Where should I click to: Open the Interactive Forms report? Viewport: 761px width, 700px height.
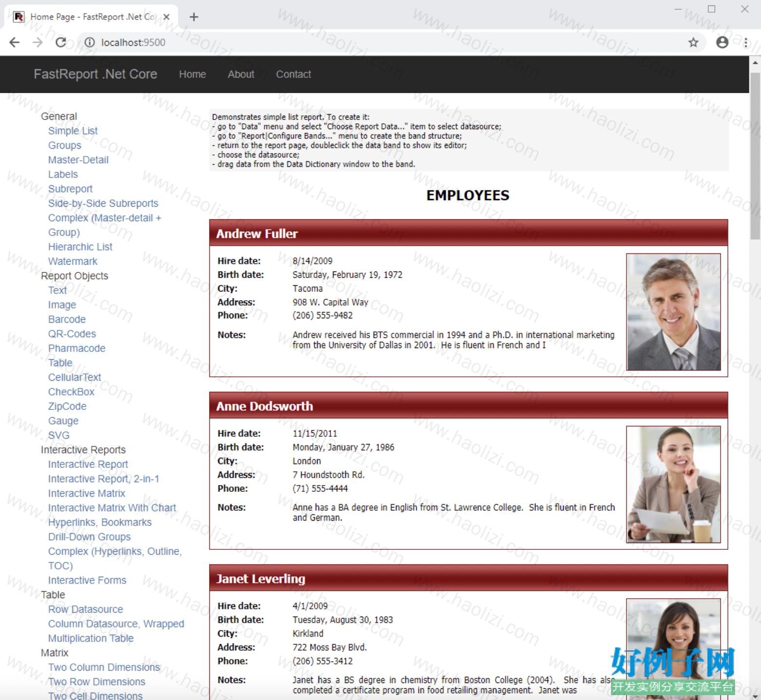point(87,580)
